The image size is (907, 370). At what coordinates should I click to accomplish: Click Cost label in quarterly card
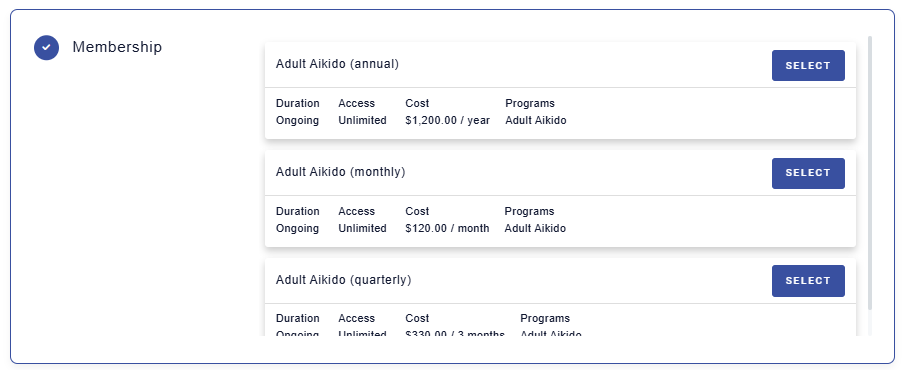[417, 319]
